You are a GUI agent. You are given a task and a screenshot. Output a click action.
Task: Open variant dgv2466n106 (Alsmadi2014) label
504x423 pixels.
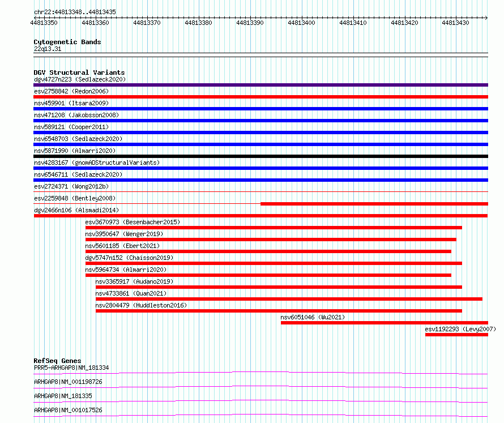(x=76, y=210)
